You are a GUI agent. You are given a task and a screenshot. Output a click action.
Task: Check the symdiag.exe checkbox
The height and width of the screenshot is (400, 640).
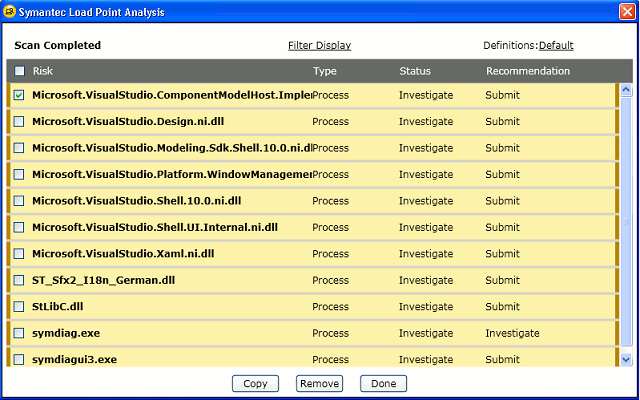(x=19, y=333)
